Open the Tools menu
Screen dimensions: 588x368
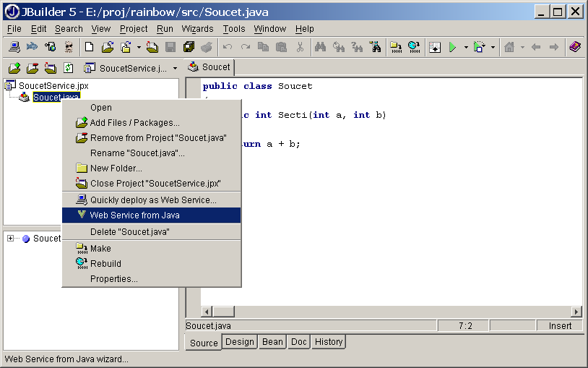tap(234, 29)
